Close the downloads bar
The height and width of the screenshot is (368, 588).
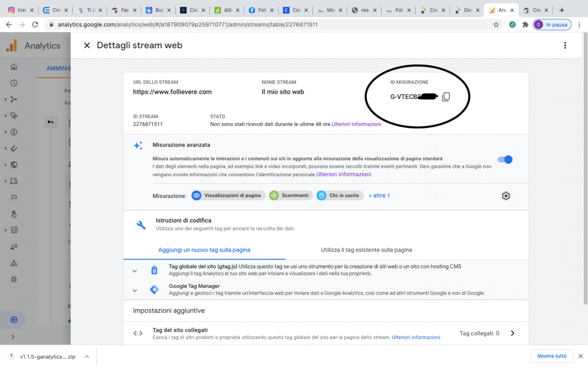point(580,356)
